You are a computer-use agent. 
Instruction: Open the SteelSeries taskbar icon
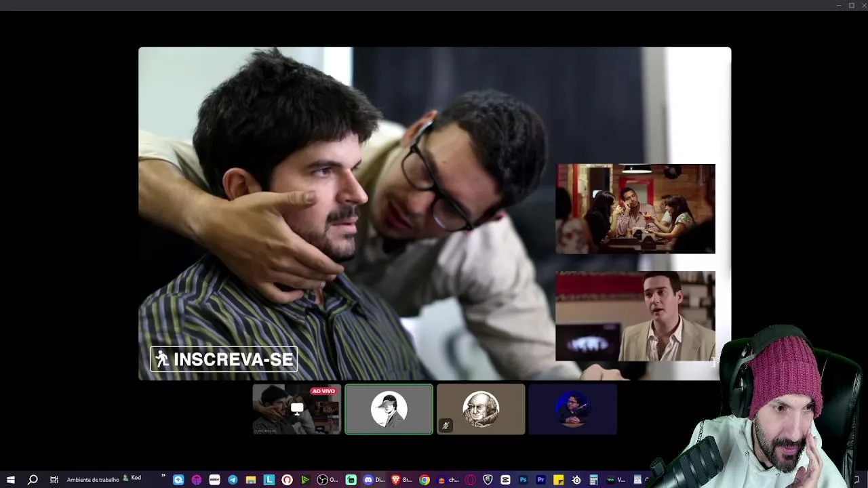click(576, 480)
